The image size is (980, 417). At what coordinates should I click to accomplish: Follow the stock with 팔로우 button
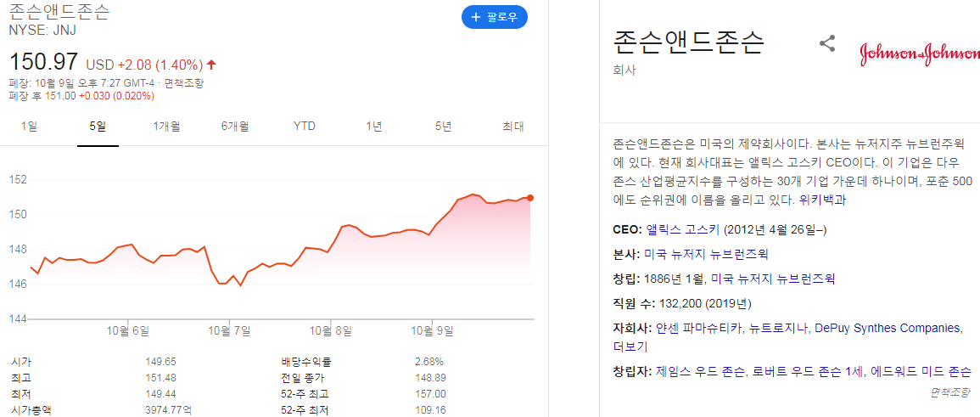495,17
